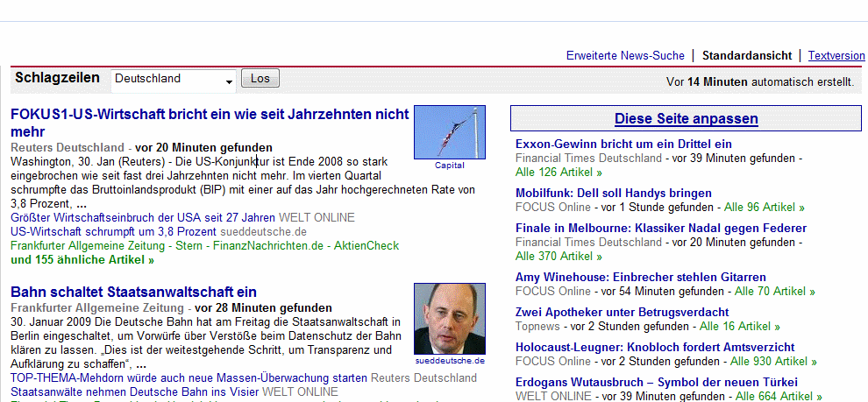Show Alle 370 Artikel link
Viewport: 868px width, 402px height.
(559, 256)
